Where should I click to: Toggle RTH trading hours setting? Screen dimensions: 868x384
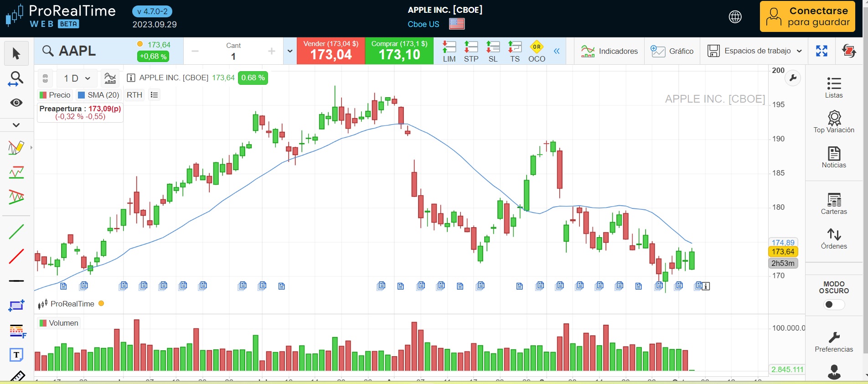coord(134,95)
